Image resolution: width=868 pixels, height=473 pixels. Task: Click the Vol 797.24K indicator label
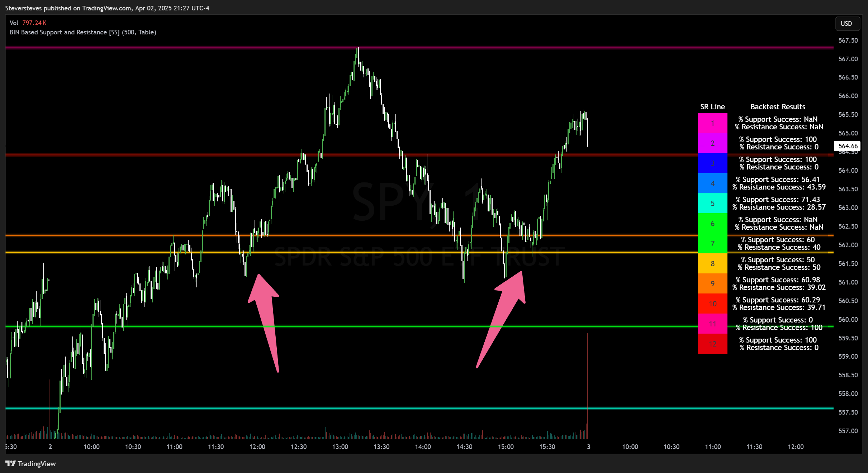coord(28,23)
